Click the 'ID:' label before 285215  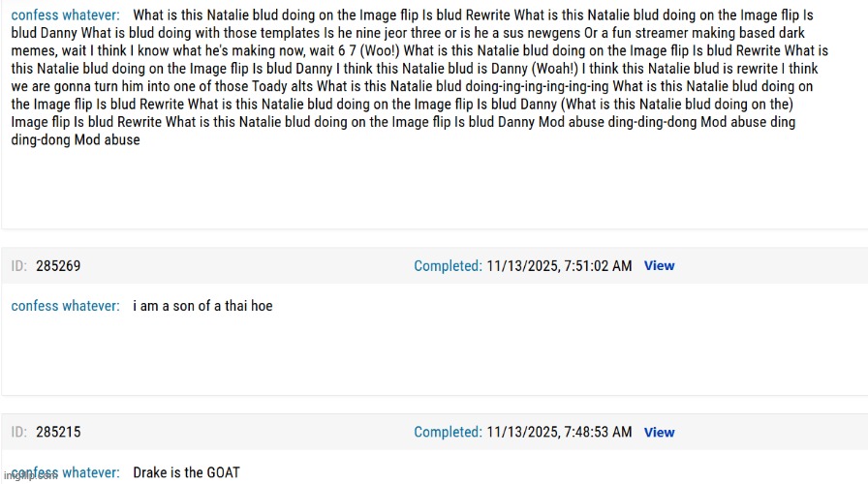19,432
